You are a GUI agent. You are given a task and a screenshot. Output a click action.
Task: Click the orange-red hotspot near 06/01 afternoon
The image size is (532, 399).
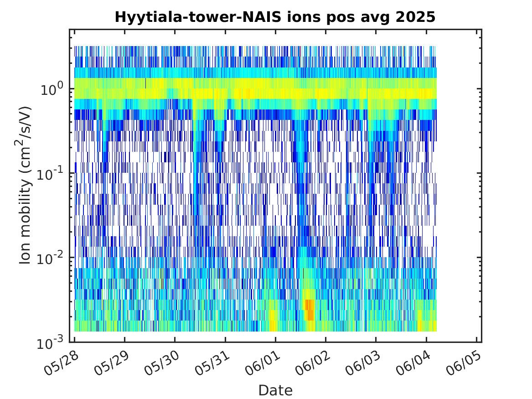click(309, 310)
